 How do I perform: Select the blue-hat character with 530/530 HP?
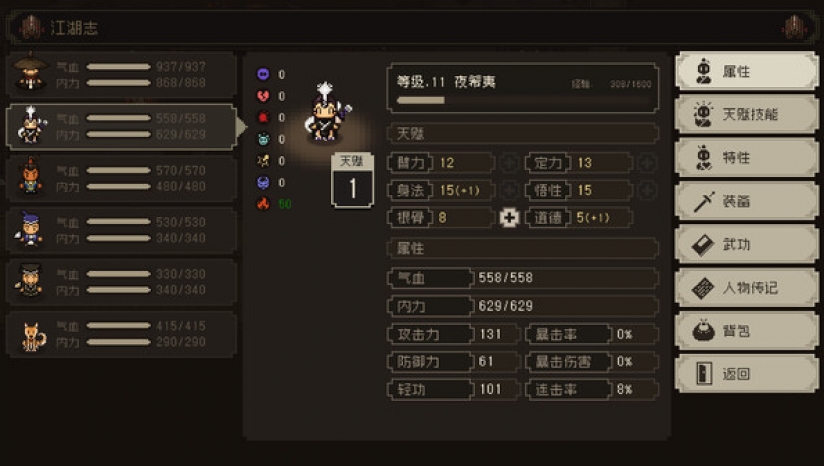(x=121, y=230)
